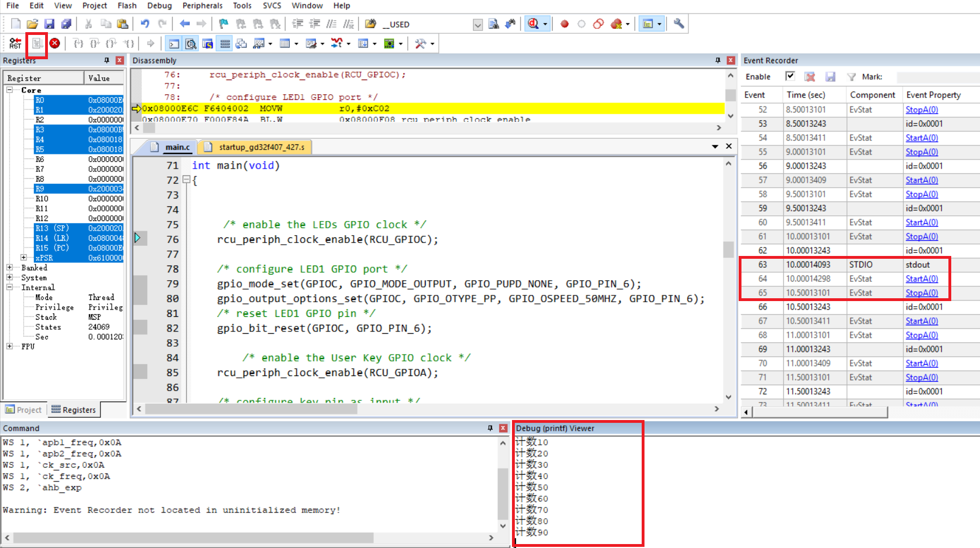Uncheck the Event Recorder Enable checkbox

click(x=790, y=76)
